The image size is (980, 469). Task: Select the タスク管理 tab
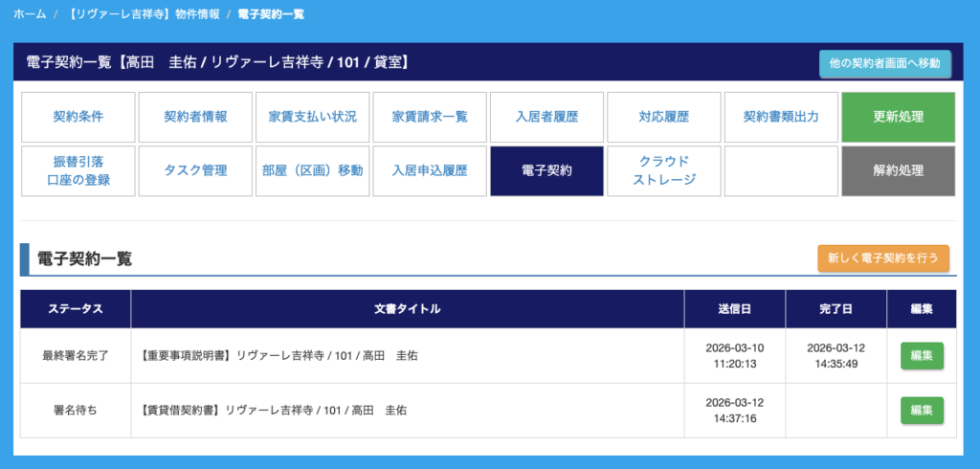pyautogui.click(x=195, y=170)
